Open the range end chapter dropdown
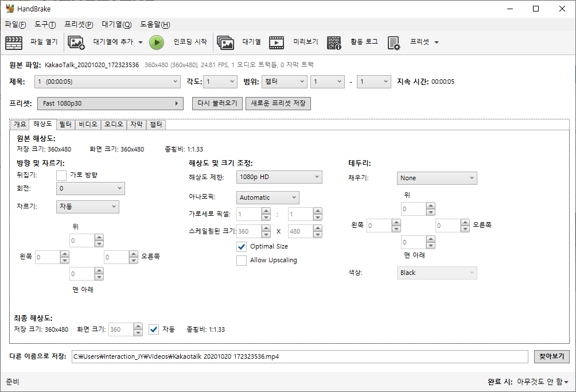The height and width of the screenshot is (392, 576). click(374, 81)
